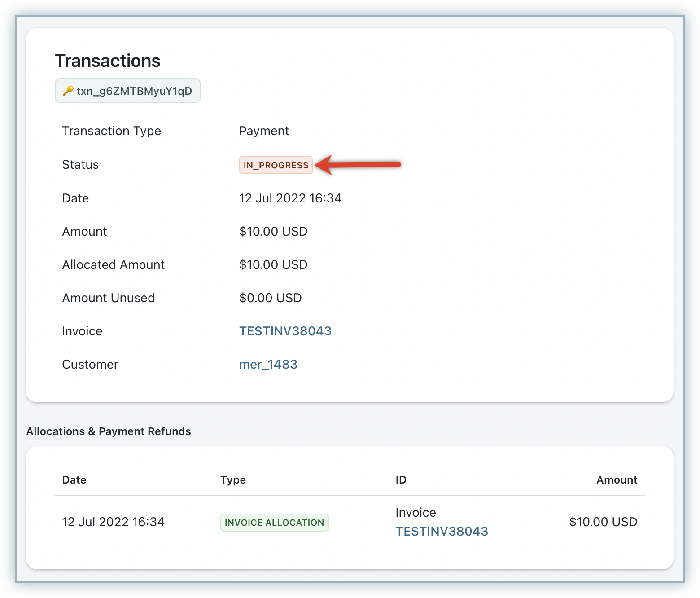Open customer mer_1483 link
The width and height of the screenshot is (700, 598).
268,365
